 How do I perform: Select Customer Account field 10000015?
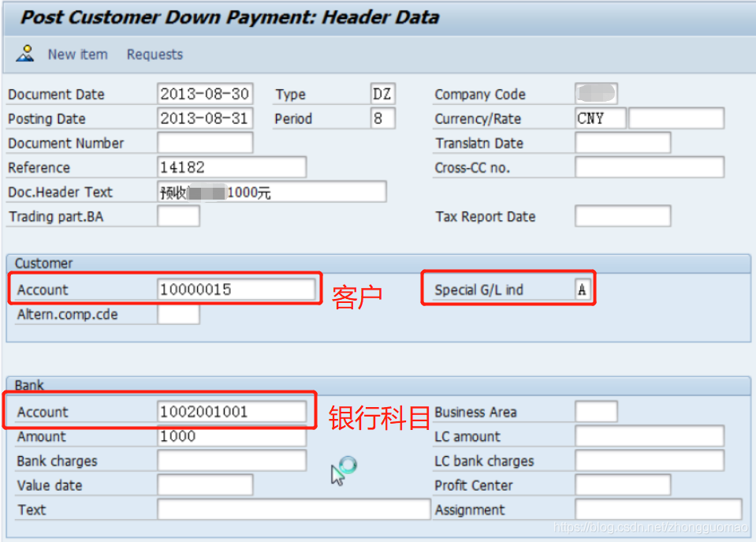236,290
